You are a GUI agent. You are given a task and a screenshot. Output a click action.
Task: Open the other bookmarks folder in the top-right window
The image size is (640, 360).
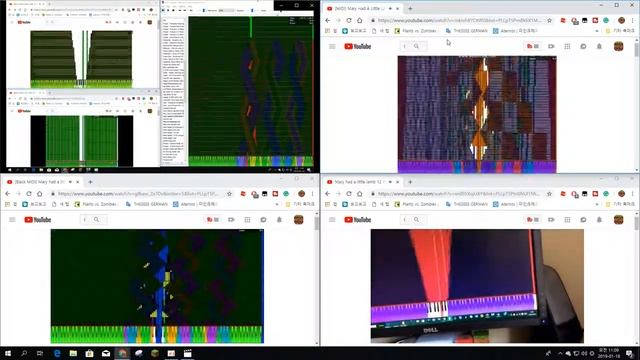[x=620, y=31]
